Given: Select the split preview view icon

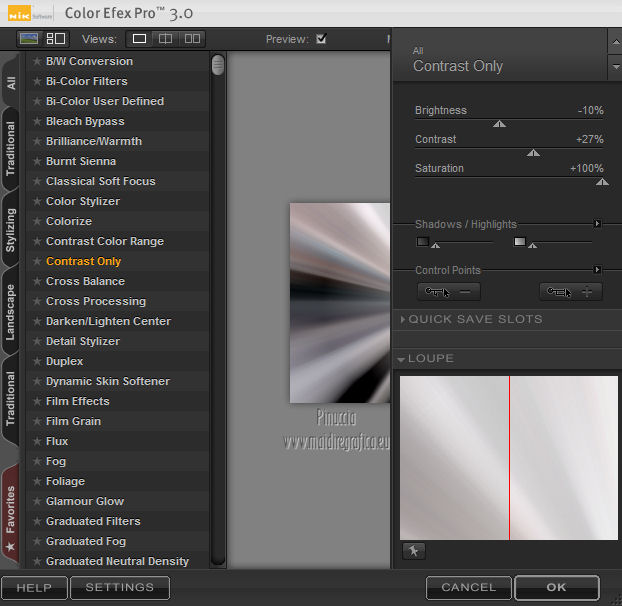Looking at the screenshot, I should point(165,39).
